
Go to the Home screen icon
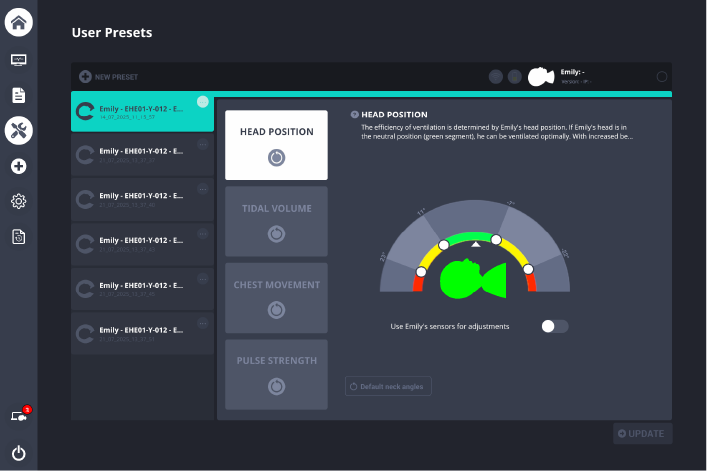[x=18, y=22]
